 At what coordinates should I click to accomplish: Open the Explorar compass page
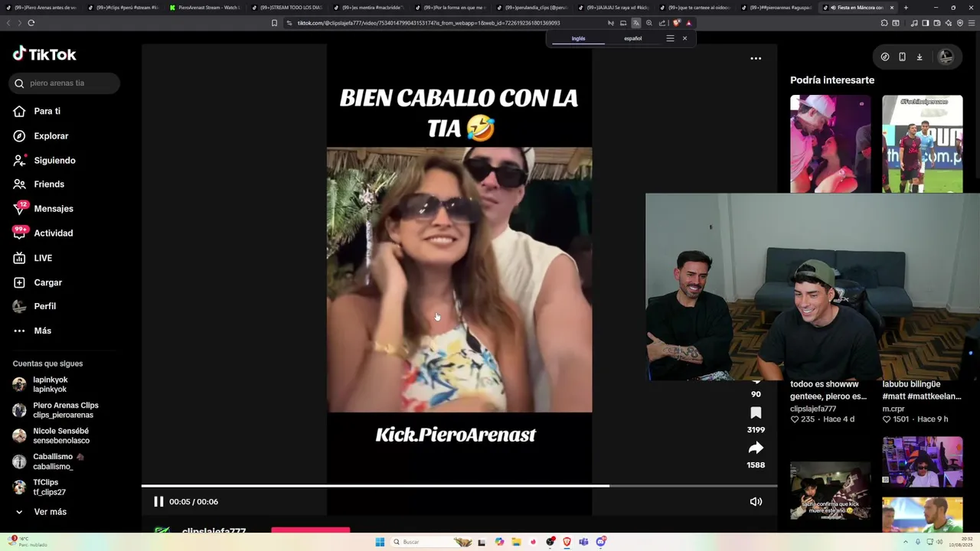pyautogui.click(x=41, y=135)
